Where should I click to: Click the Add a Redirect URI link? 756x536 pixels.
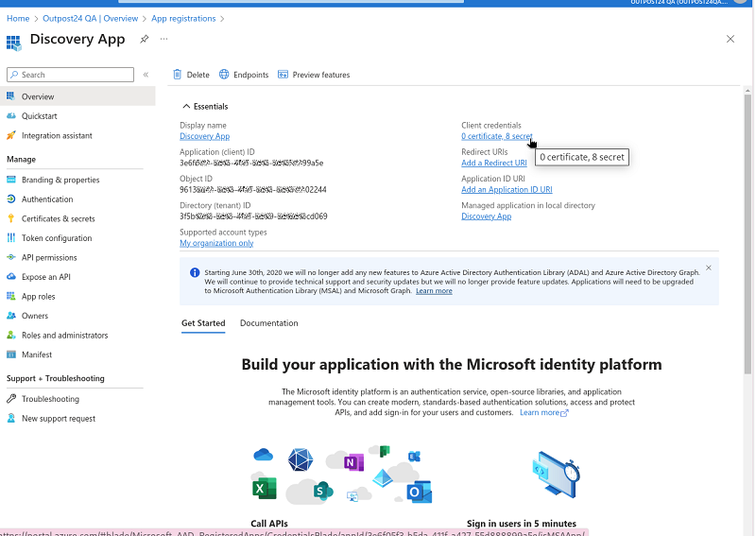[x=493, y=163]
